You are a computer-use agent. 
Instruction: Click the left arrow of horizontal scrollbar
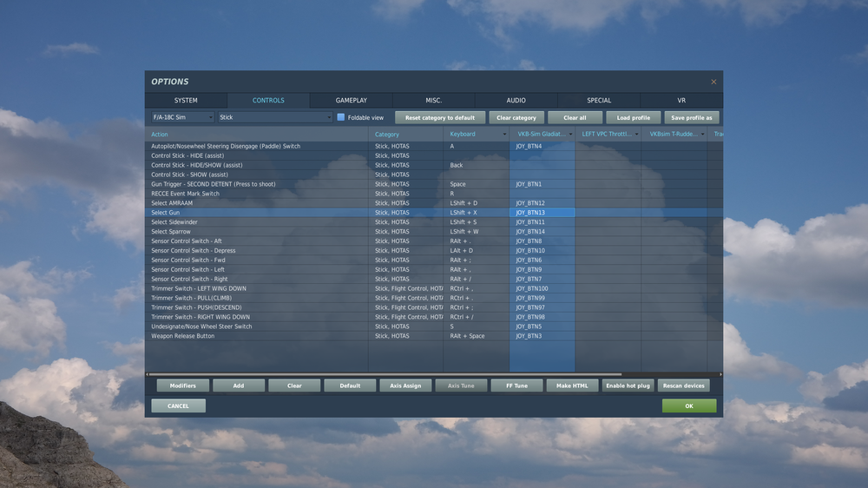tap(148, 374)
